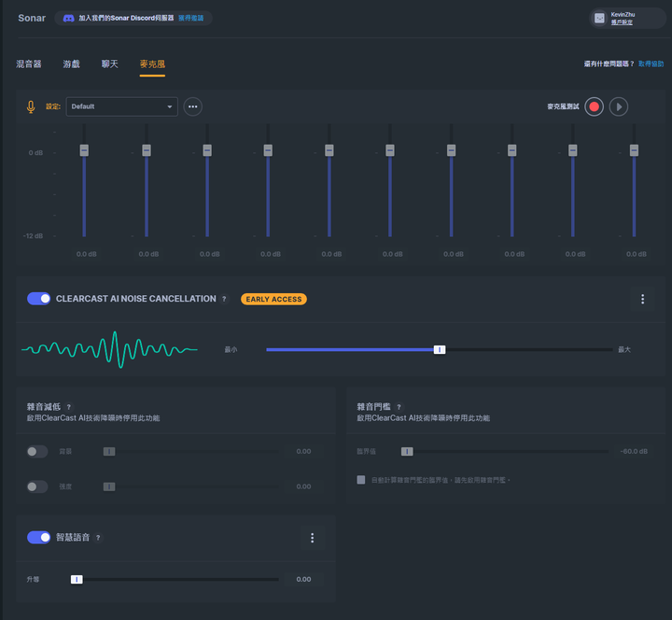Check the auto-calculate noise gate threshold checkbox
This screenshot has width=672, height=620.
(x=361, y=480)
